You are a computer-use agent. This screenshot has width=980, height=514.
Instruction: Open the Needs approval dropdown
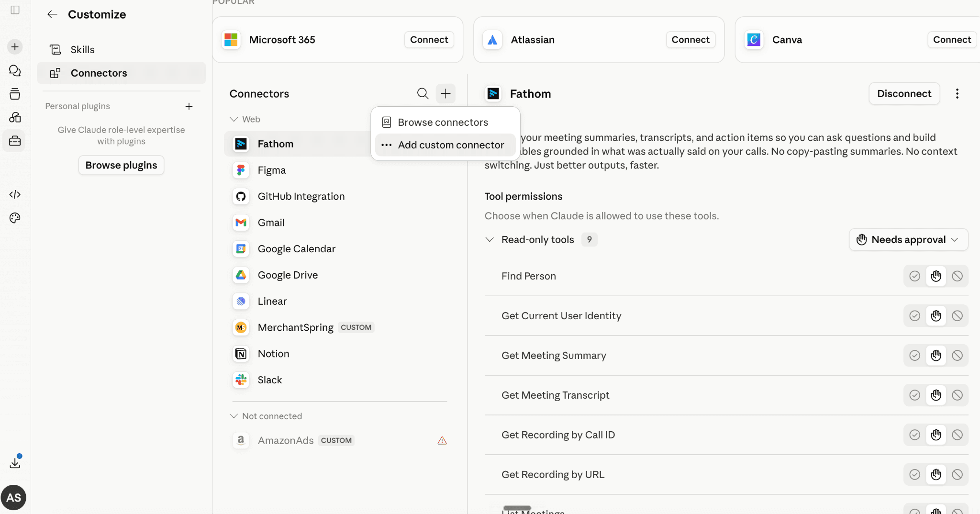(908, 239)
